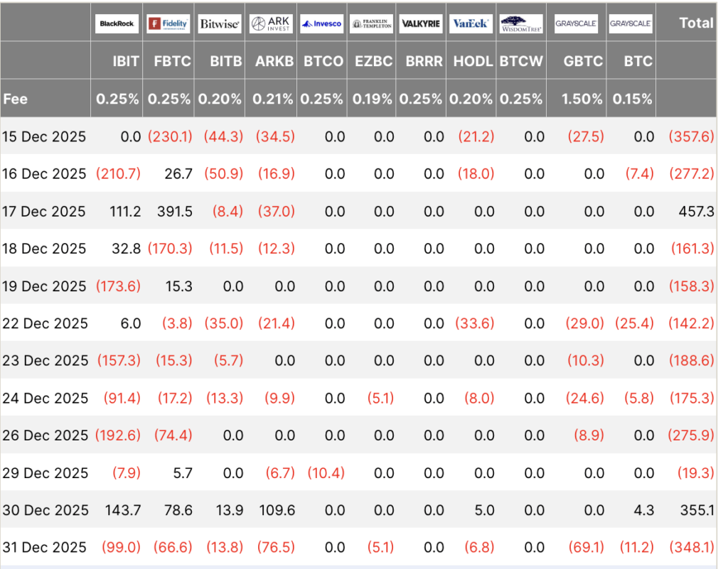Click the Fidelity logo
The height and width of the screenshot is (569, 728).
click(x=168, y=23)
